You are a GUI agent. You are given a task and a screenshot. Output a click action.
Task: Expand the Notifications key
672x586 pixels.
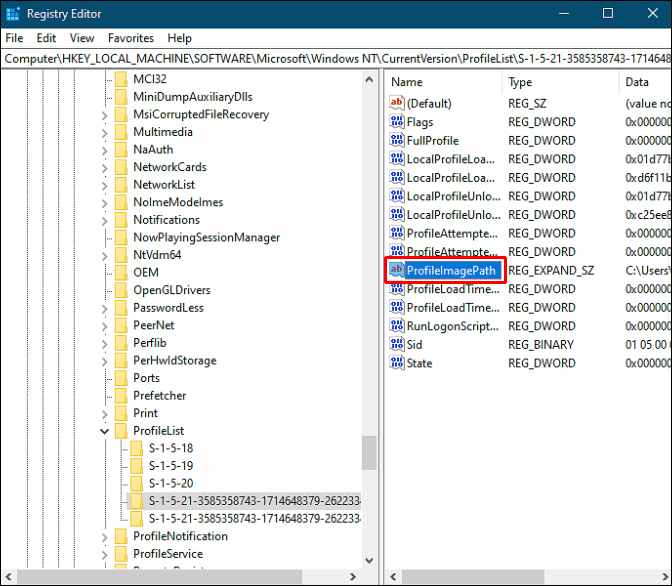(x=105, y=220)
